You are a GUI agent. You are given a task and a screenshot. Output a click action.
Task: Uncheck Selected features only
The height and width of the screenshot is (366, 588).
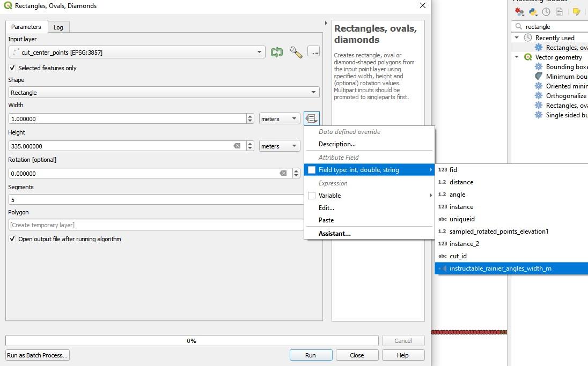13,68
